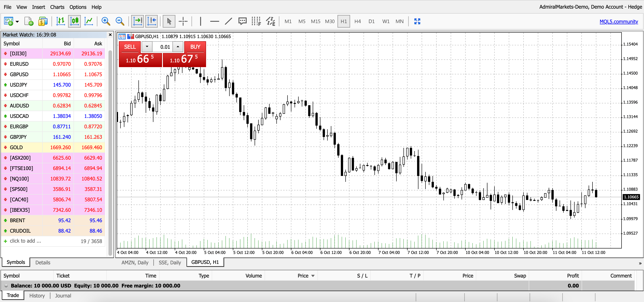
Task: Decrease lot volume with down arrow
Action: point(147,47)
